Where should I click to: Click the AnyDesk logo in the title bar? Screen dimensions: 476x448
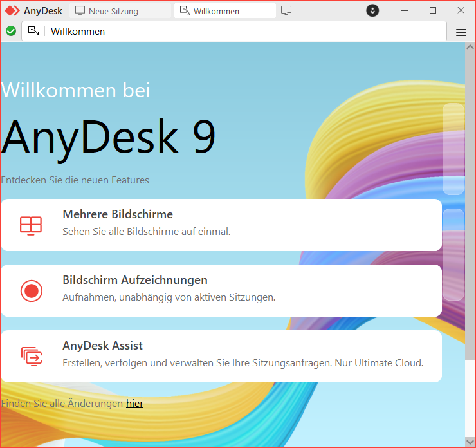pos(12,11)
